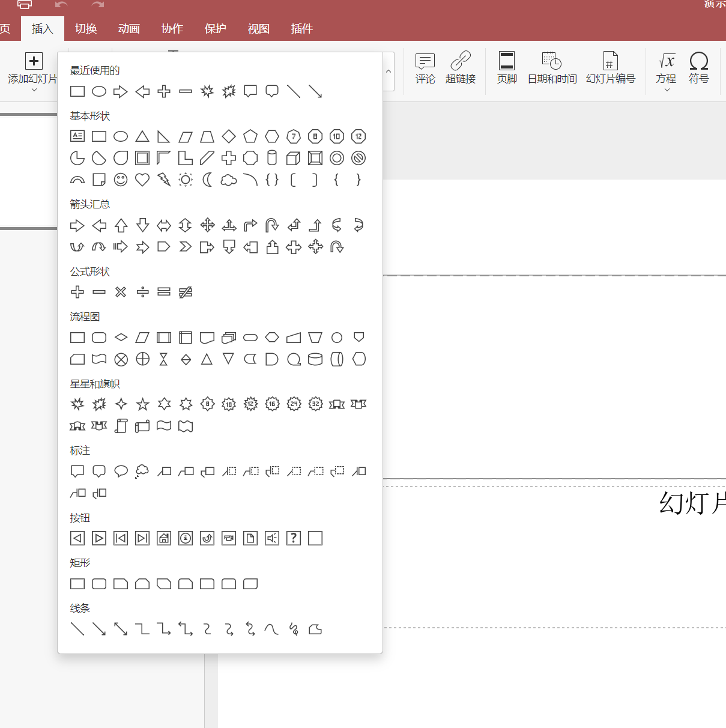Select the heart shape in basic shapes
The width and height of the screenshot is (726, 728).
[142, 180]
